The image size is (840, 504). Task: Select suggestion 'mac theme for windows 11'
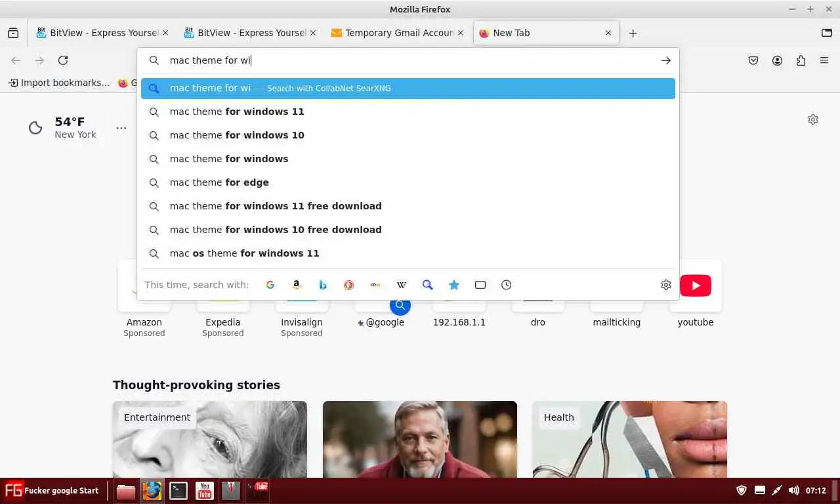(x=408, y=112)
